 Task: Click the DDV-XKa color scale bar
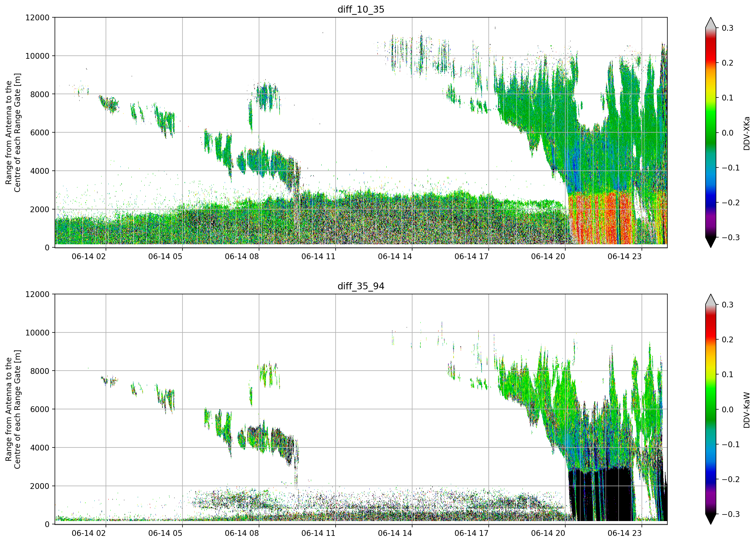pos(711,132)
